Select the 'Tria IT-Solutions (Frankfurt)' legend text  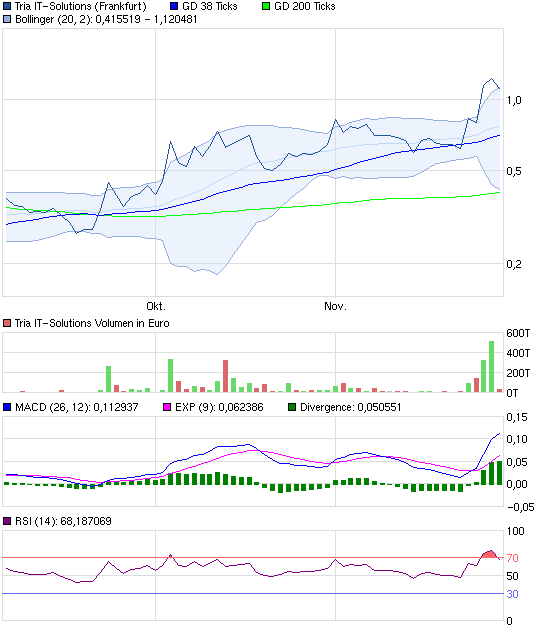pos(81,6)
